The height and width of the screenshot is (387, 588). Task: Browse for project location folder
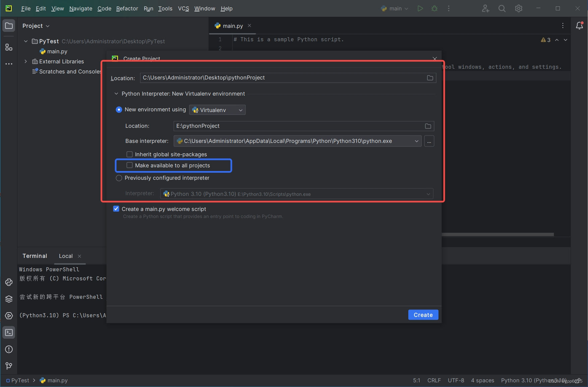430,78
